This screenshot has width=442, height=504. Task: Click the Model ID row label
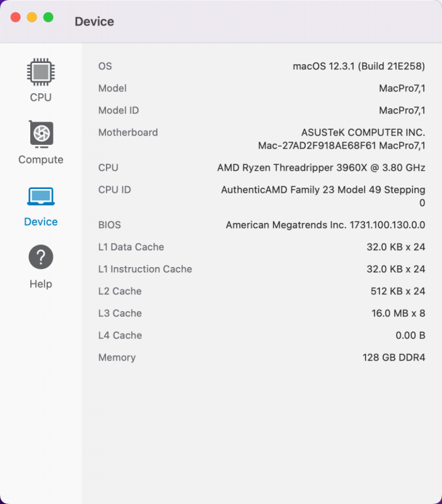119,110
